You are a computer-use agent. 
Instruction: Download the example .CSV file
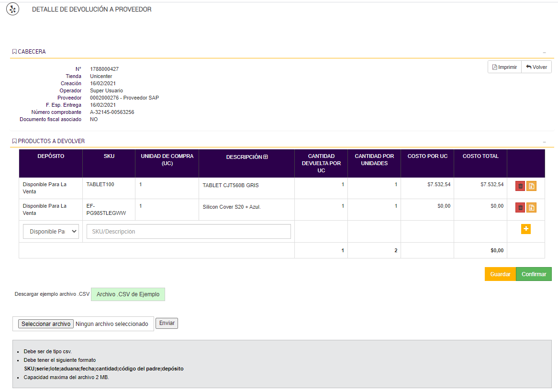128,294
